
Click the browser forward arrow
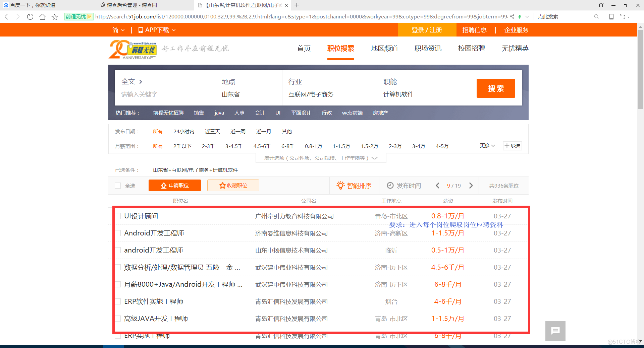[x=18, y=16]
